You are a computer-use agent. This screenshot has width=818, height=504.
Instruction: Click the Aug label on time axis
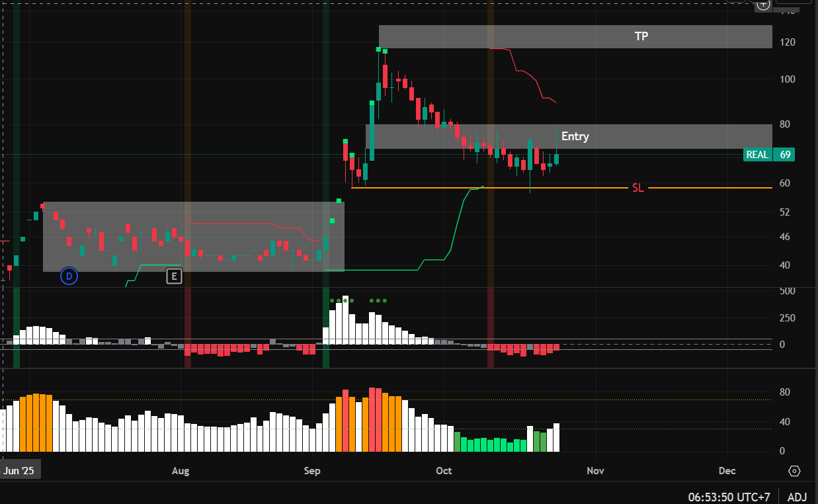point(181,471)
